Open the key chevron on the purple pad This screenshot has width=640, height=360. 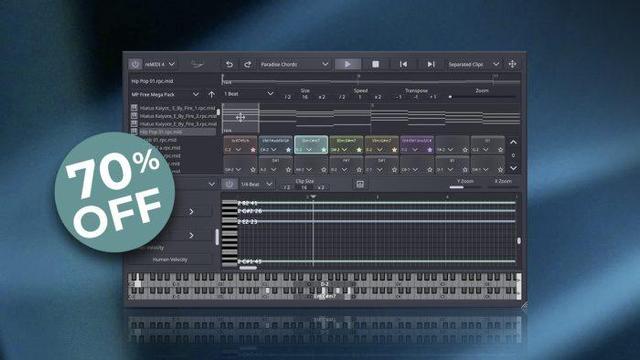click(415, 150)
